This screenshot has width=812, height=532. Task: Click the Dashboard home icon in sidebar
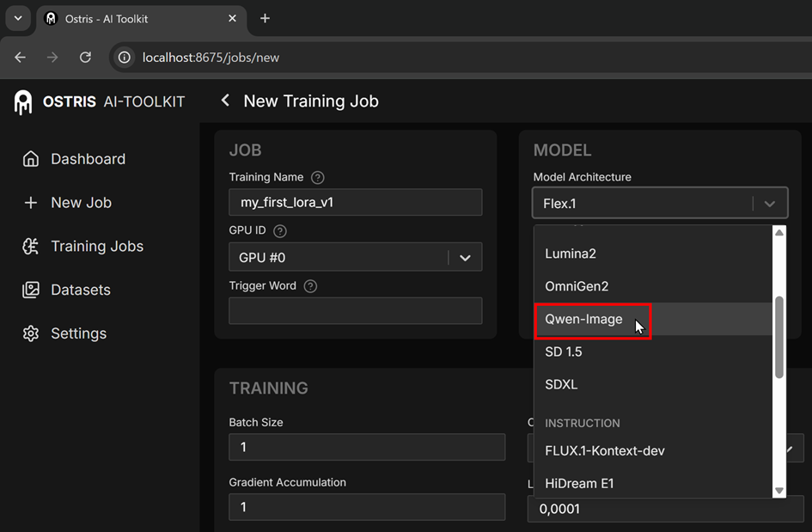tap(31, 159)
